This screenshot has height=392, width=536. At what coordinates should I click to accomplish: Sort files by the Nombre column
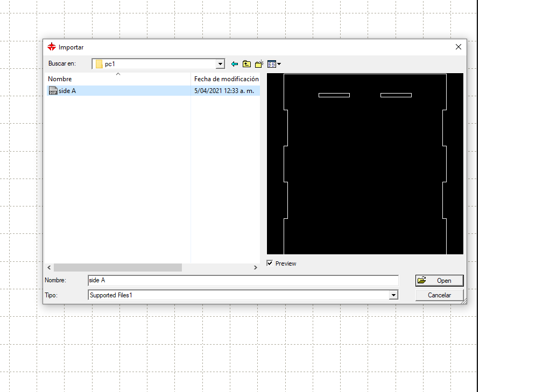(x=118, y=79)
